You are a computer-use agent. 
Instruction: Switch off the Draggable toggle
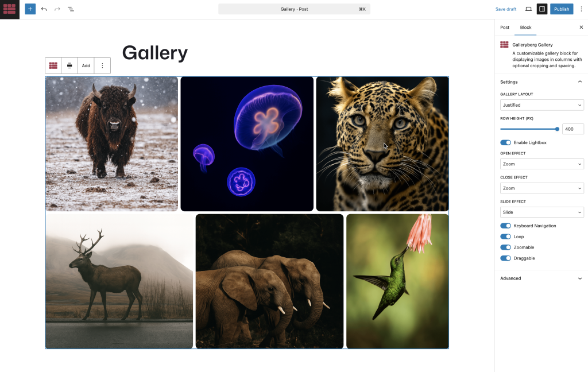tap(505, 258)
